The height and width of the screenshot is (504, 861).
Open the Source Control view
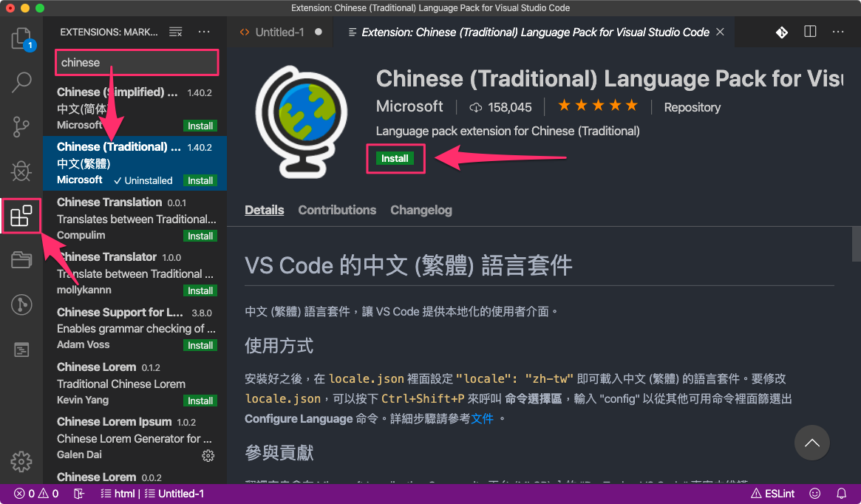[21, 126]
